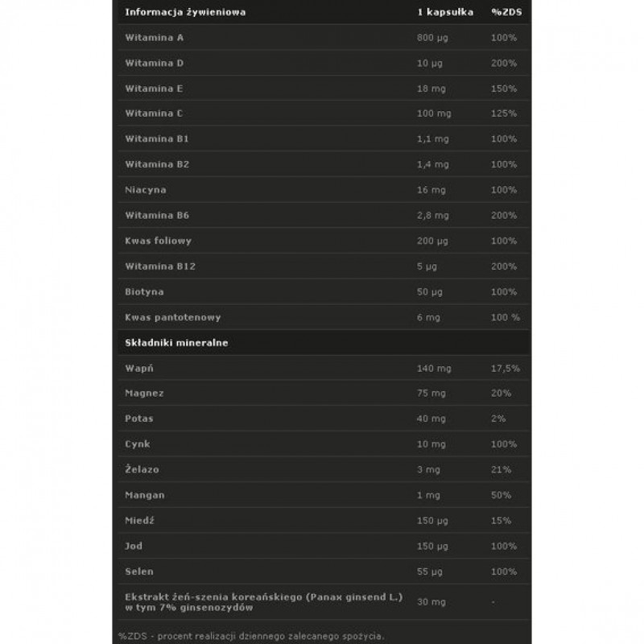The height and width of the screenshot is (644, 644).
Task: Click the 'Informacja żywieniowa' table header
Action: [x=185, y=13]
